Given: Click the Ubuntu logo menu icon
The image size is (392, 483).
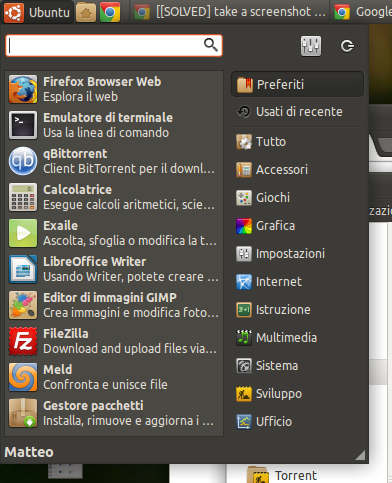Looking at the screenshot, I should point(14,12).
